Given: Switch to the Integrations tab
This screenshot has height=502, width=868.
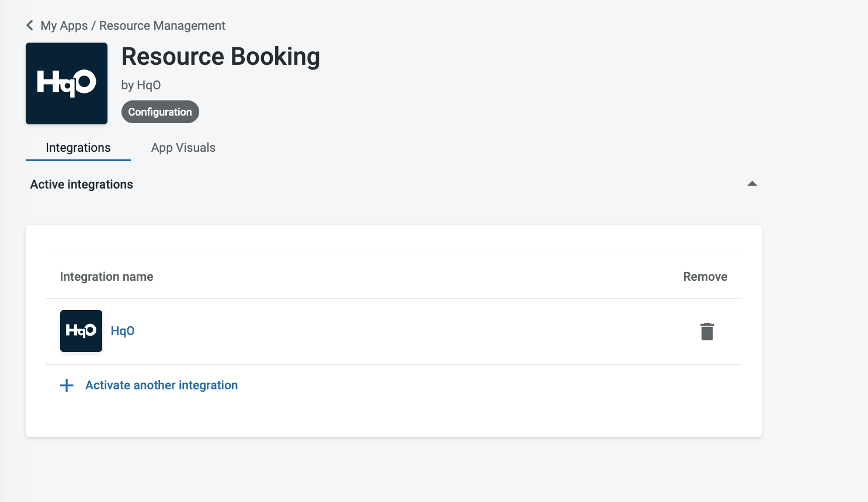Looking at the screenshot, I should [x=78, y=148].
